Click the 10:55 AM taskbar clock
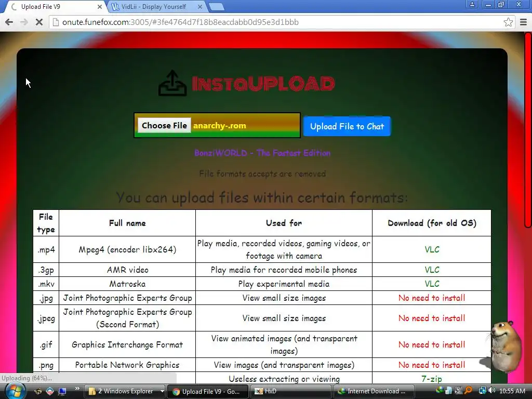 click(x=512, y=391)
